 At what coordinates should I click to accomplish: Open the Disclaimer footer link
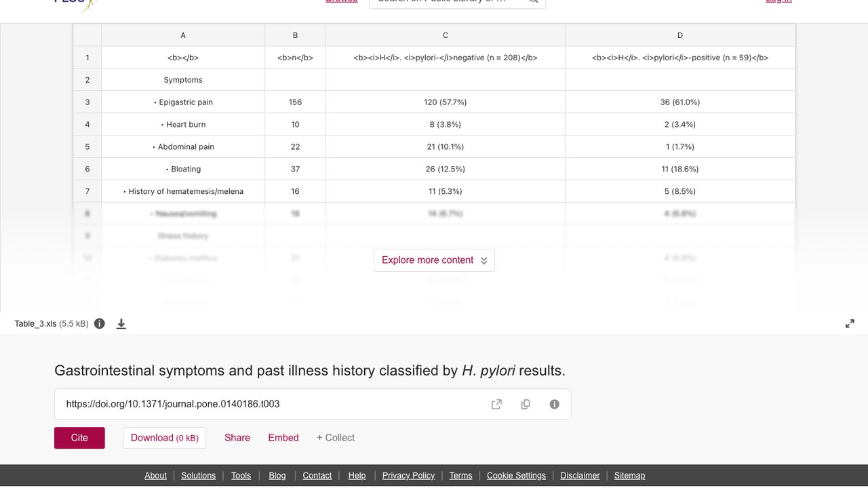pyautogui.click(x=580, y=476)
